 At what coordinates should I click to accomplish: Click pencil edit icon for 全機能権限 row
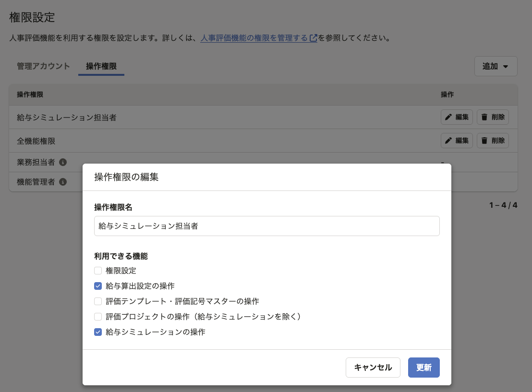(448, 141)
